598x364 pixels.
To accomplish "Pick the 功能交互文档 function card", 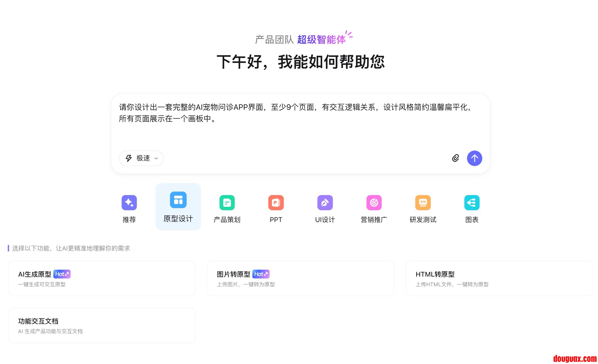I will coord(102,325).
